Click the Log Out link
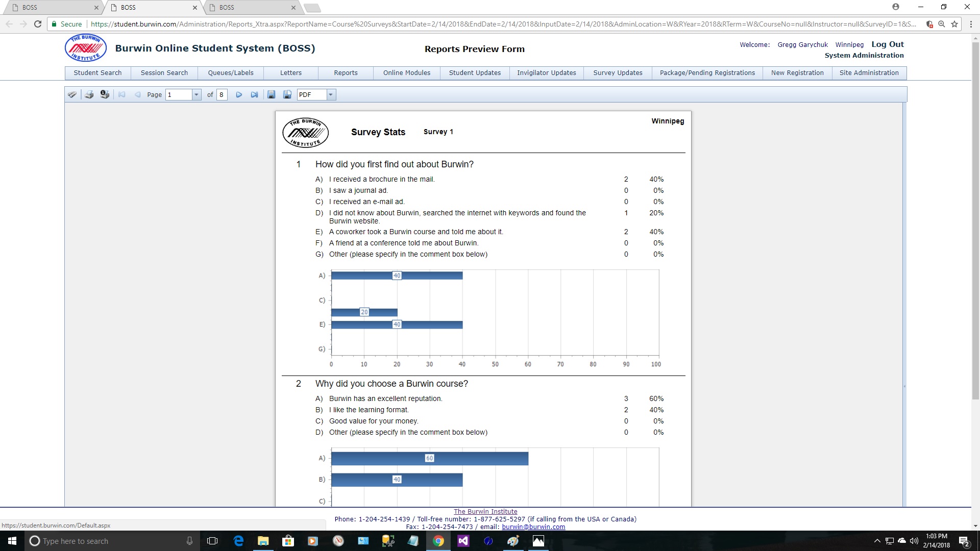This screenshot has width=980, height=551. 888,44
